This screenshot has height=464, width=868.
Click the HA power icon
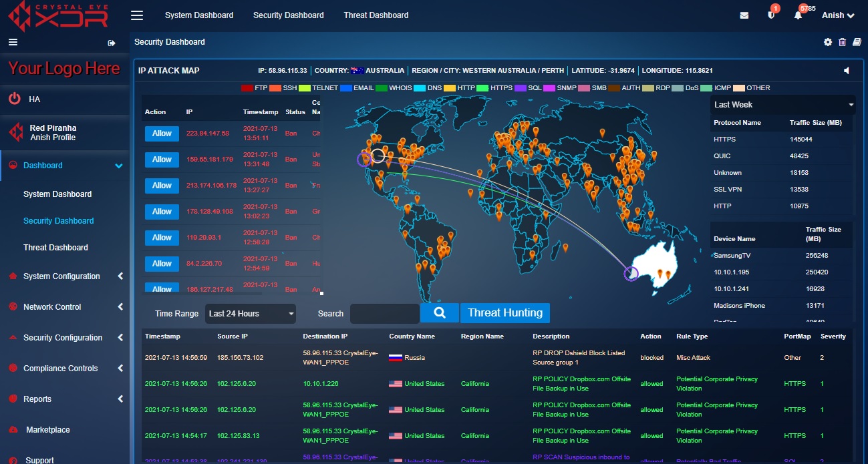[14, 99]
